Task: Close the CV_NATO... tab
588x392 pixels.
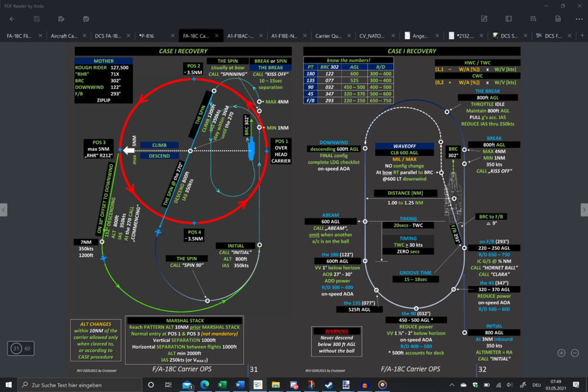Action: coord(393,36)
